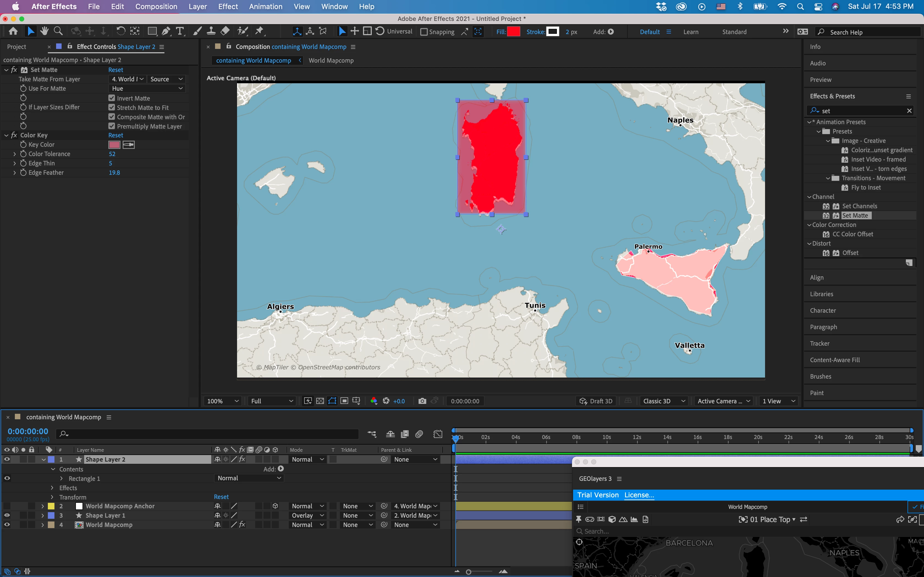Select the Zoom magnifier tool
The width and height of the screenshot is (924, 577).
point(58,31)
